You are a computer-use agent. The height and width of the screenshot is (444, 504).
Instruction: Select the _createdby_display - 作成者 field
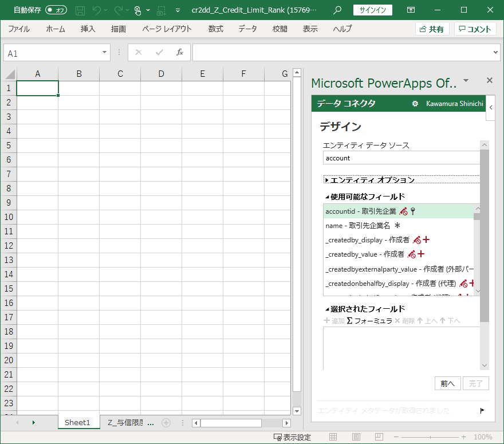[398, 240]
